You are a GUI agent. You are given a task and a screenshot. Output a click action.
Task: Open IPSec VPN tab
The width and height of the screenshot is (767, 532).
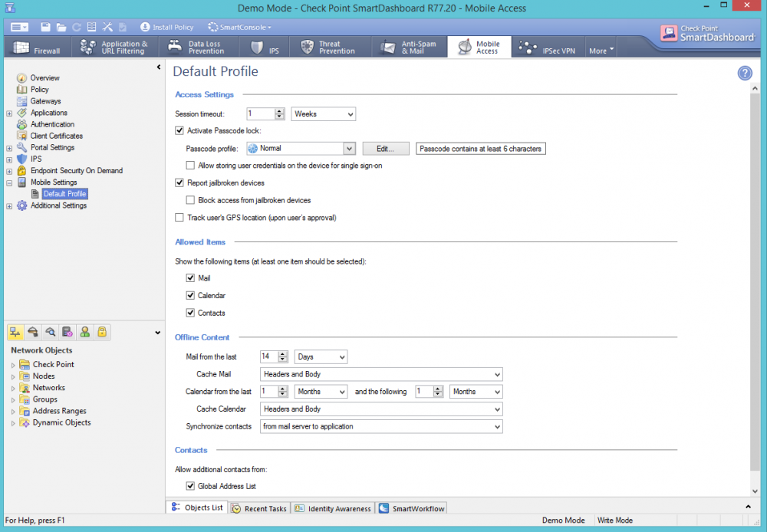click(548, 47)
